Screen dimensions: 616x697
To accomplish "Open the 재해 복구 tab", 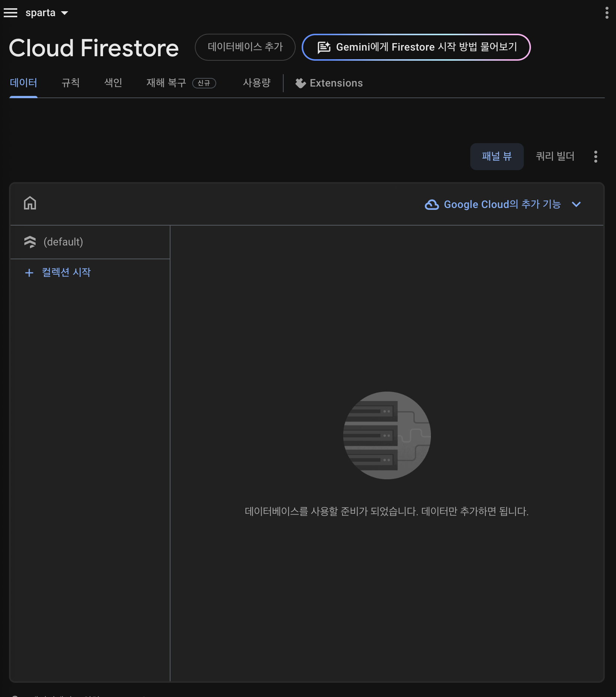I will tap(166, 83).
